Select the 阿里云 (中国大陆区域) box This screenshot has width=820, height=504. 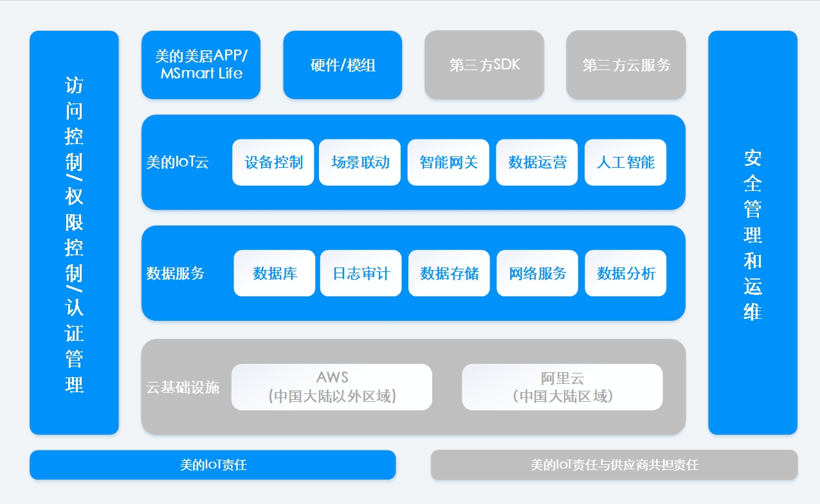(x=562, y=387)
